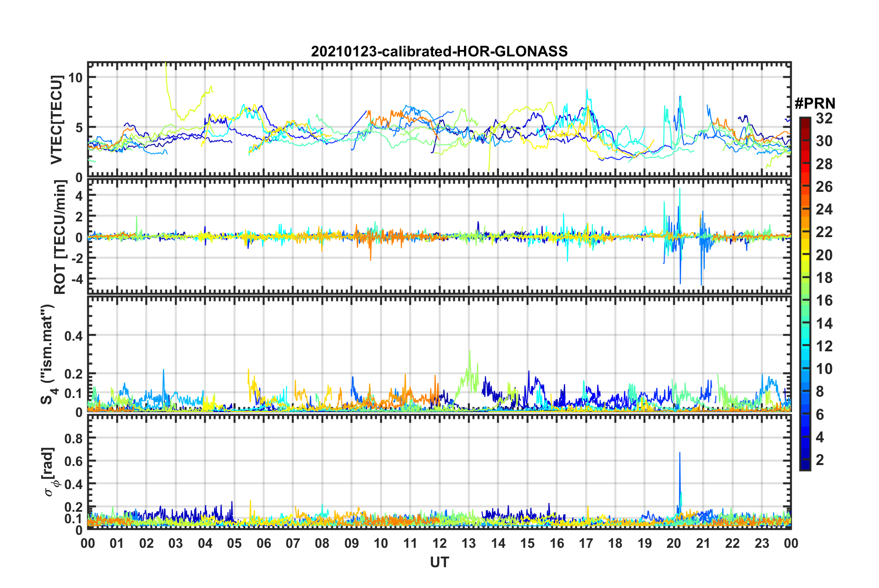The height and width of the screenshot is (588, 879).
Task: Select the UT axis tick label 03
Action: 176,543
